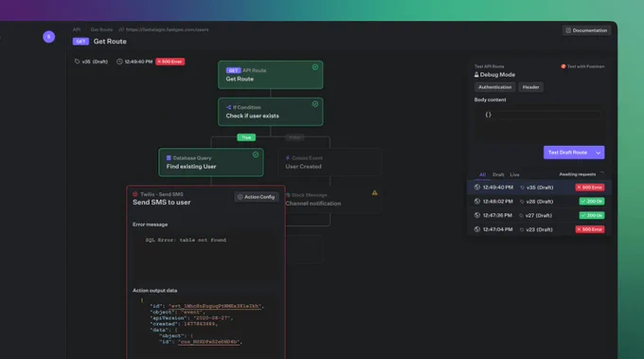Viewport: 644px width, 359px height.
Task: Open the Find existing User node
Action: [211, 162]
